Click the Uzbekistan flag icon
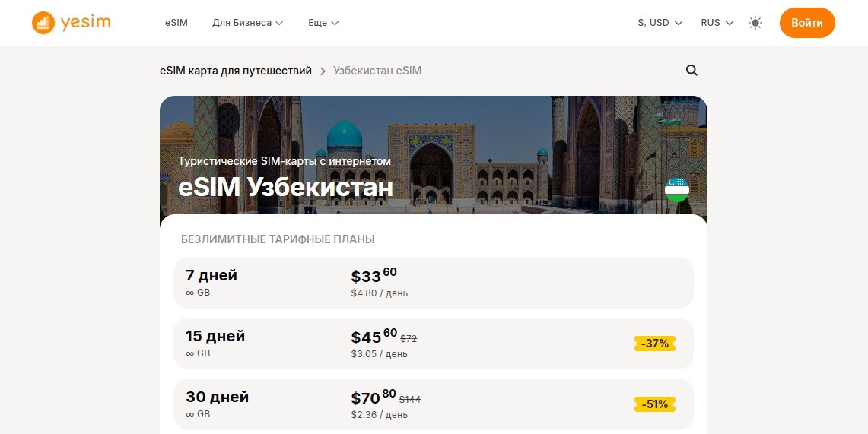Image resolution: width=868 pixels, height=434 pixels. (677, 190)
